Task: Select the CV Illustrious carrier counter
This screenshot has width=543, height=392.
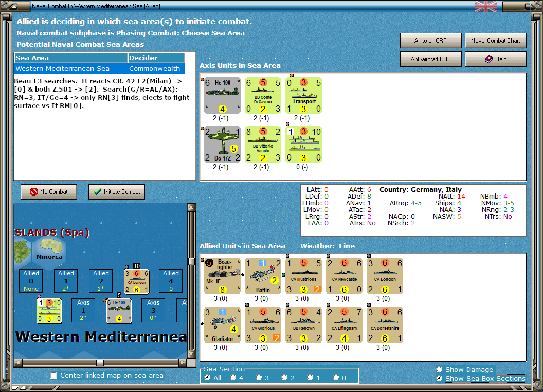Action: 304,276
